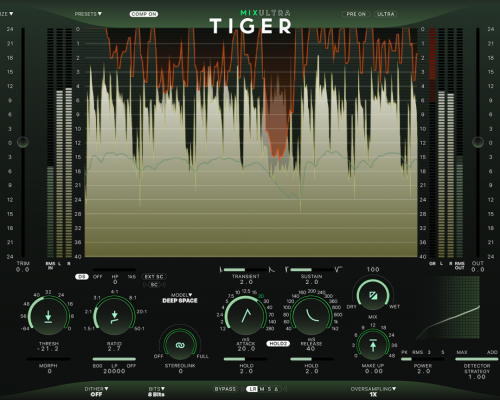Click the OUT output gain slider handle

click(478, 142)
